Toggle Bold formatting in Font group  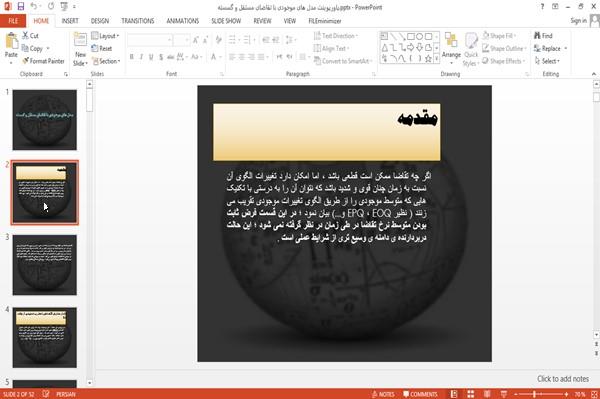click(132, 57)
